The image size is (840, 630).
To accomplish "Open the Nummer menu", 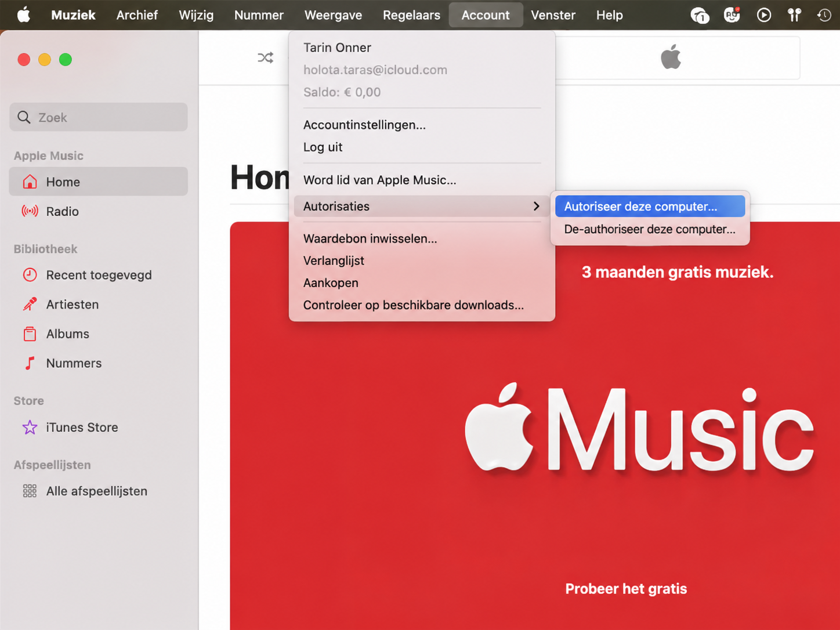I will click(x=259, y=15).
